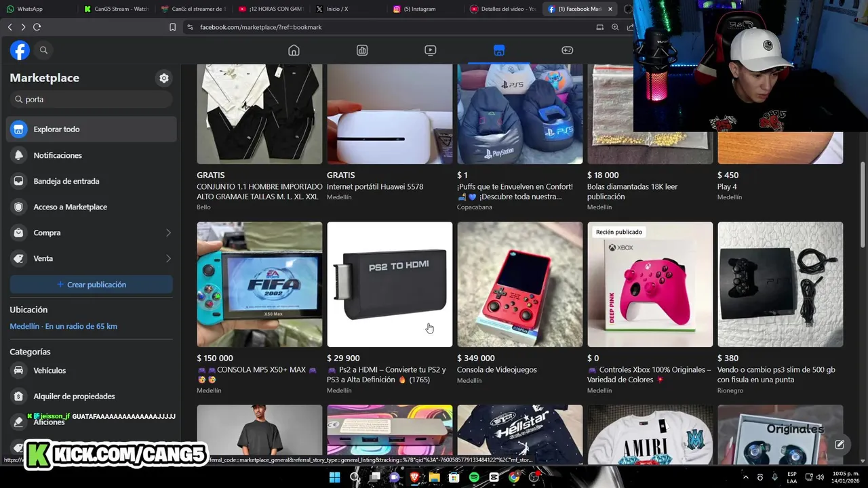Click the page vertical scrollbar
This screenshot has height=488, width=868.
click(x=863, y=204)
